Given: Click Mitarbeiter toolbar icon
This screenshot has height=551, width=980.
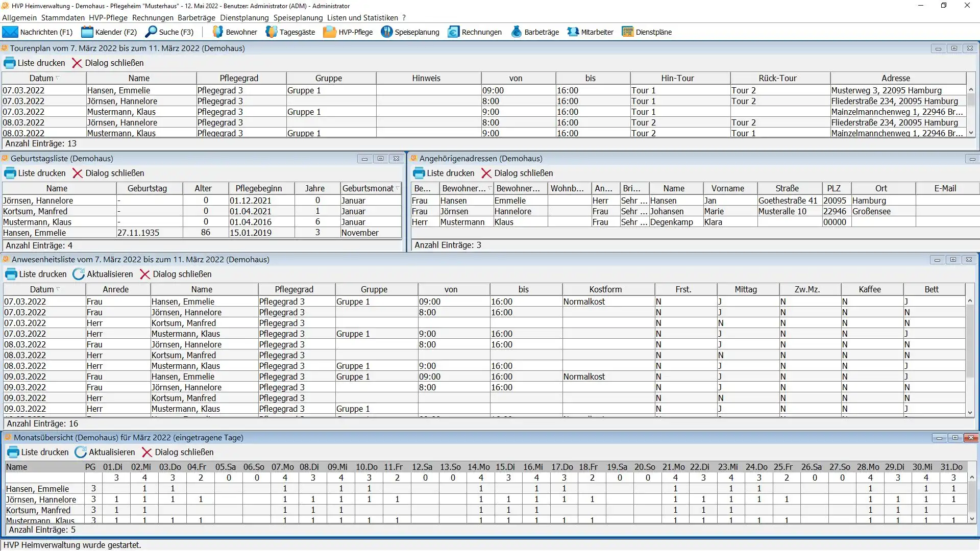Looking at the screenshot, I should coord(573,32).
